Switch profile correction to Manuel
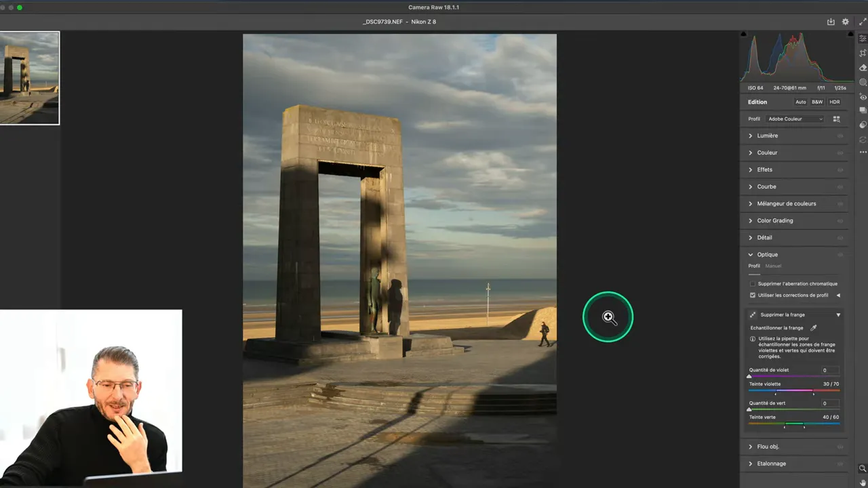The image size is (868, 488). coord(773,266)
